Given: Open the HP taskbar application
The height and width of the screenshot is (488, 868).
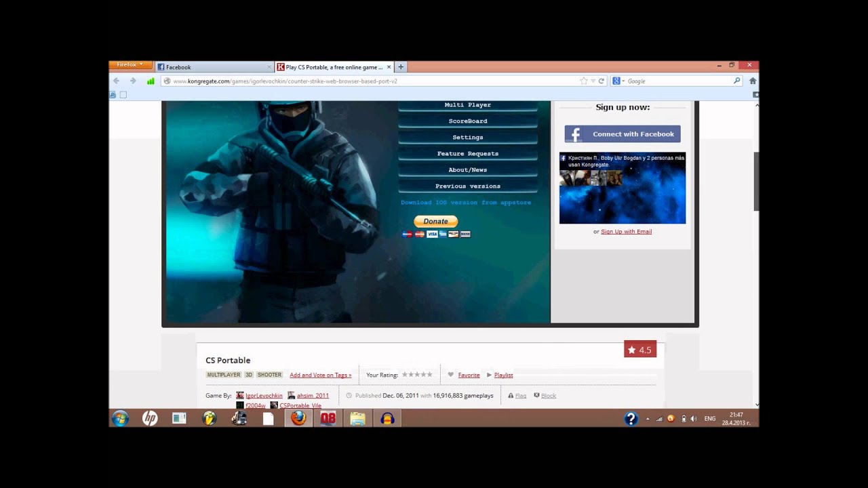Looking at the screenshot, I should 150,418.
